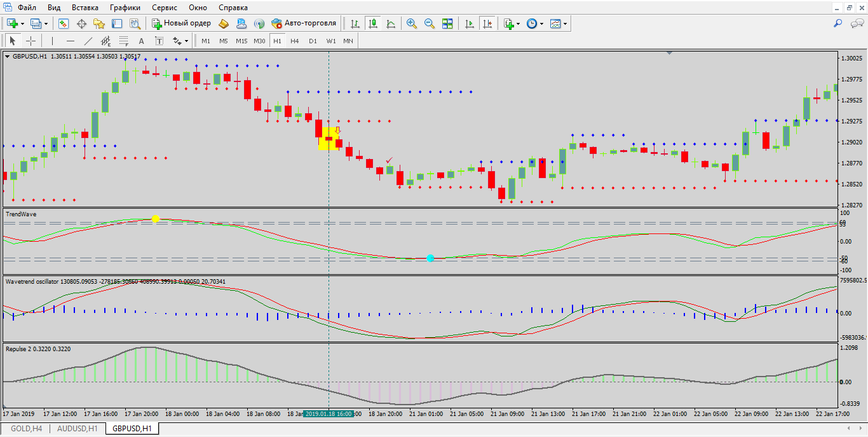Launch MetaEditor book icon
Viewport: 868px width, 437px height.
click(x=224, y=24)
